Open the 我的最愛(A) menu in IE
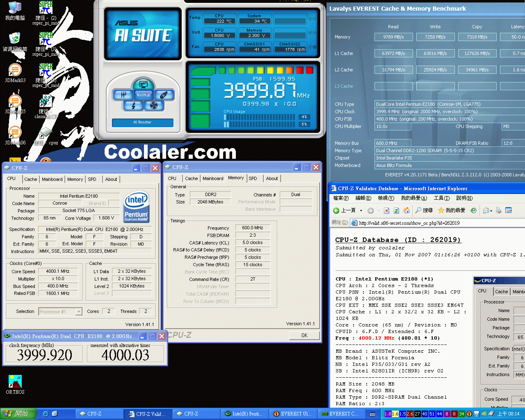The width and height of the screenshot is (525, 420). 414,198
